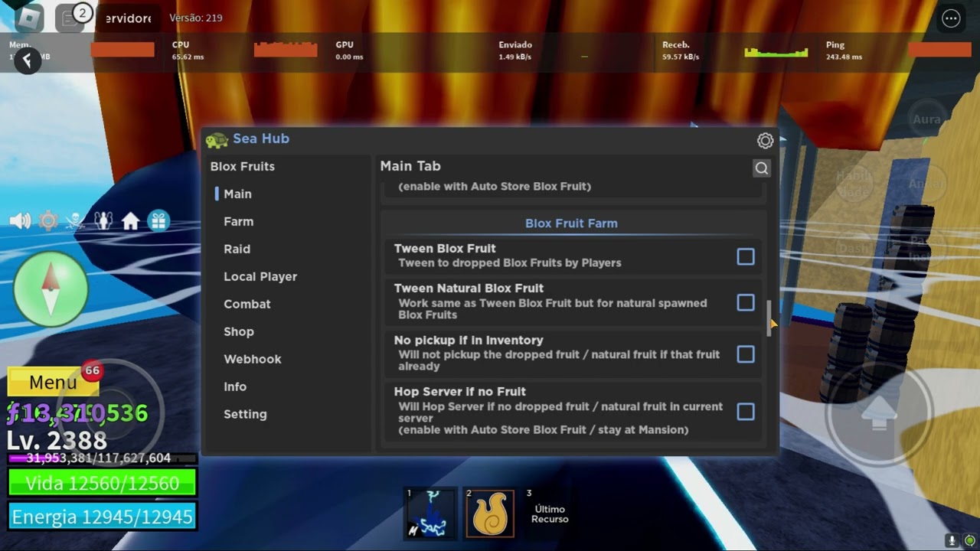Click the Energia energy bar
The width and height of the screenshot is (980, 551).
pos(103,517)
